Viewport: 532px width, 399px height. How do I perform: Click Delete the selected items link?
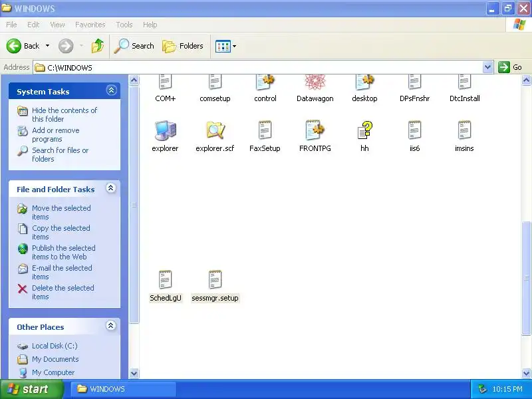(x=63, y=292)
